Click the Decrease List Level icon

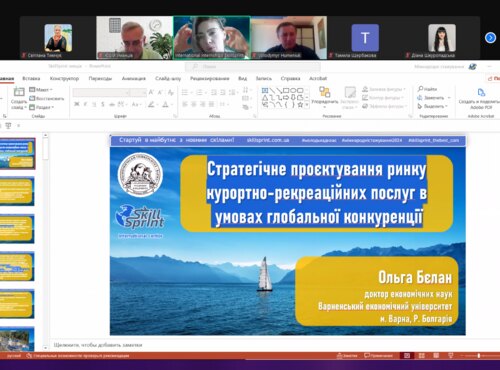[214, 92]
